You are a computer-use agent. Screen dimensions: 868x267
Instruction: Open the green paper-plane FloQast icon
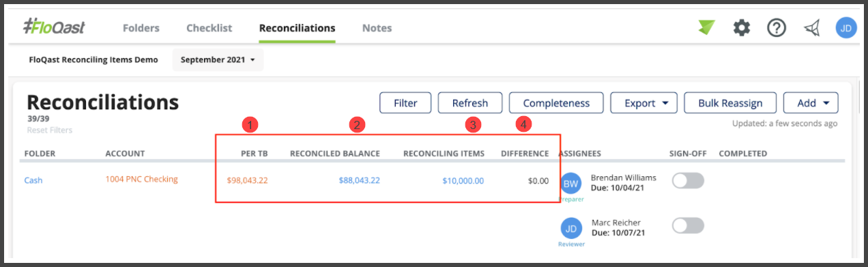point(706,27)
